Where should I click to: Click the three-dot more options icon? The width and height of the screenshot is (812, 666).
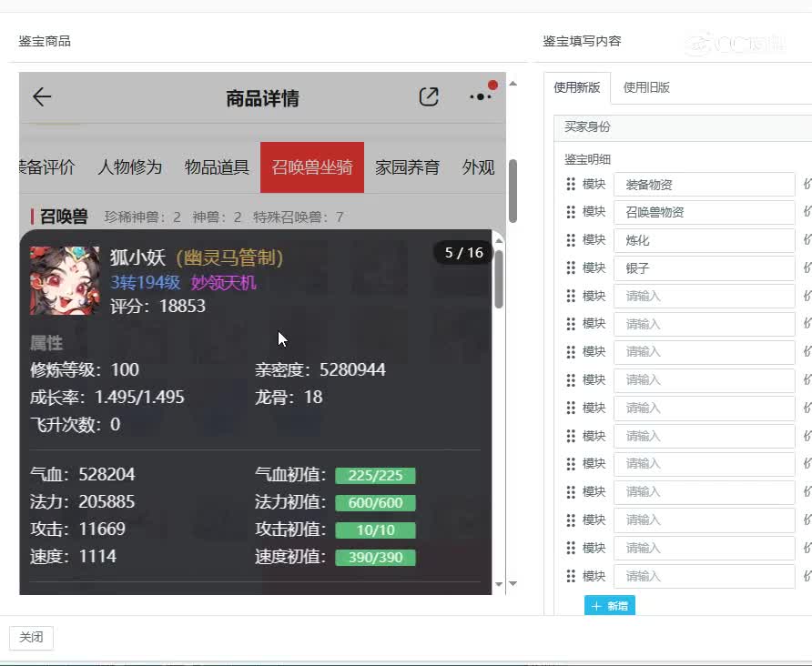click(x=480, y=97)
